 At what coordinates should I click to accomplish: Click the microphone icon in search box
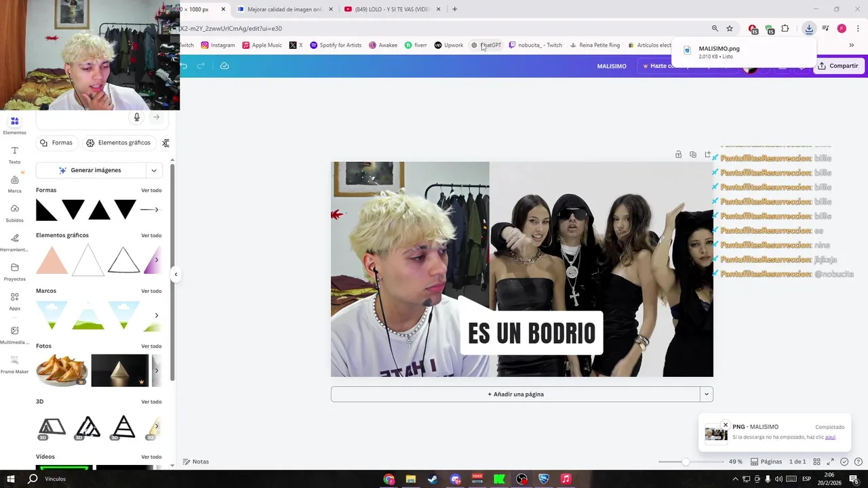tap(136, 117)
